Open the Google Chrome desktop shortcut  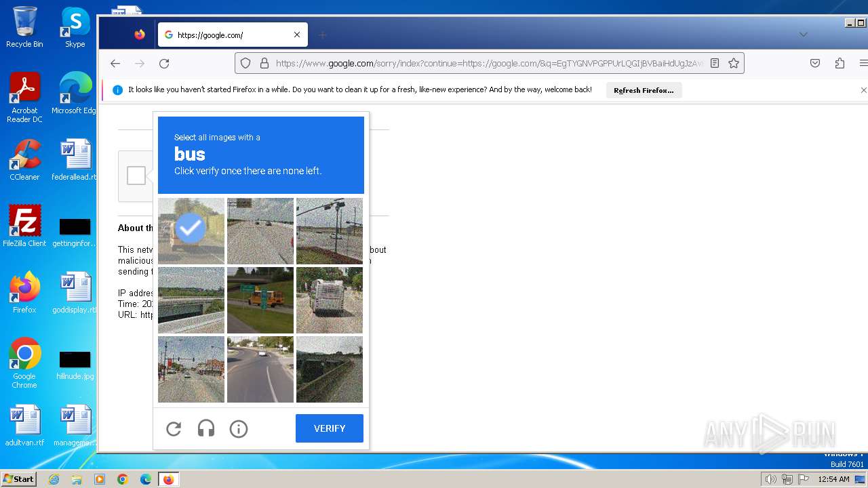pyautogui.click(x=24, y=363)
